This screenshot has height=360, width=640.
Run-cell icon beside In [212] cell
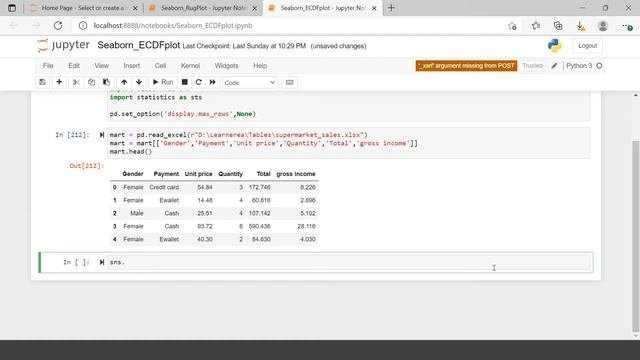click(102, 135)
